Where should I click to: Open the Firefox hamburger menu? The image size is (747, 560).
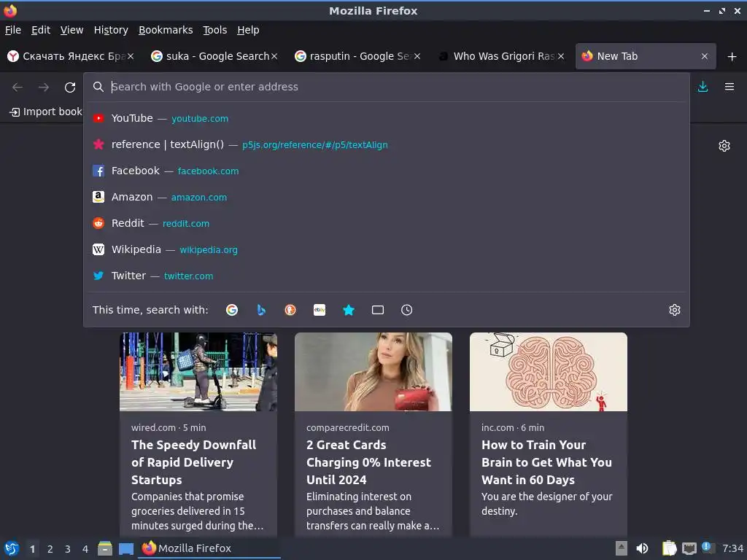click(x=729, y=87)
